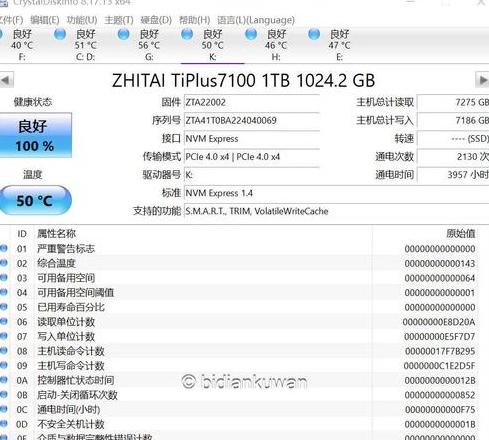Click the status dot of row 0D 不安全关机计数
489x440 pixels.
(3, 424)
